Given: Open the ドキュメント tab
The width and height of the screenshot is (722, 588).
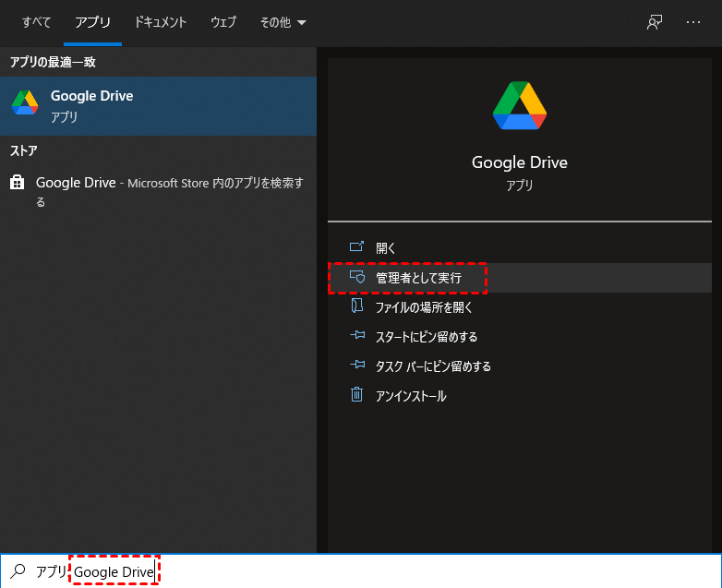Looking at the screenshot, I should coord(161,22).
